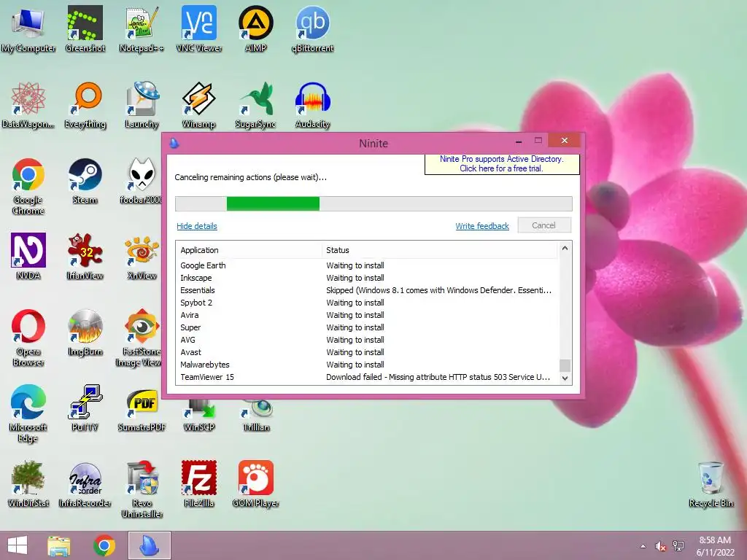The height and width of the screenshot is (560, 747).
Task: Open the Recycle Bin
Action: pyautogui.click(x=711, y=484)
